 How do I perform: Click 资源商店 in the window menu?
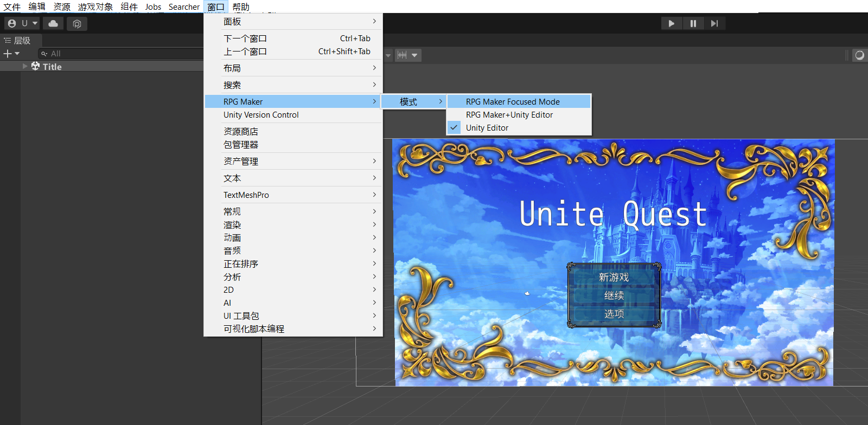tap(241, 132)
